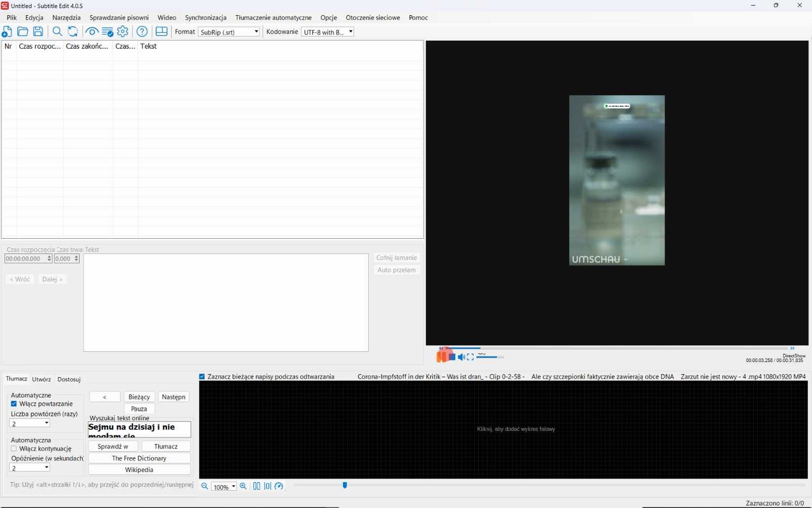The height and width of the screenshot is (508, 812).
Task: Open waveform zoom 100% dropdown
Action: (x=224, y=487)
